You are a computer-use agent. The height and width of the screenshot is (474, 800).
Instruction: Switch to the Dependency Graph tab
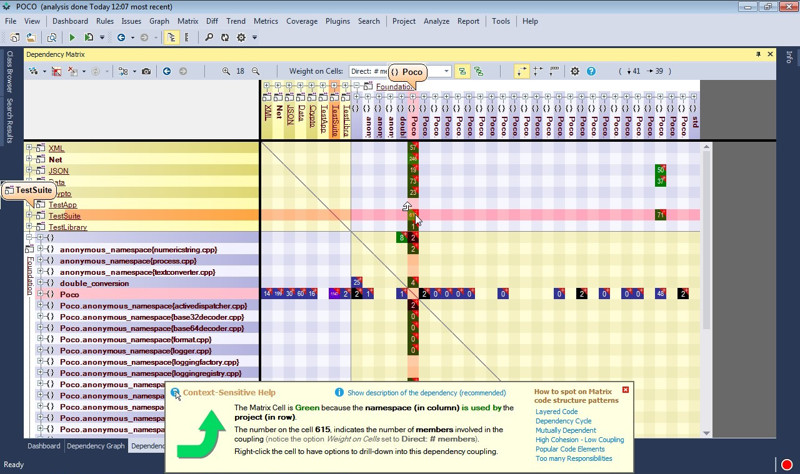95,446
